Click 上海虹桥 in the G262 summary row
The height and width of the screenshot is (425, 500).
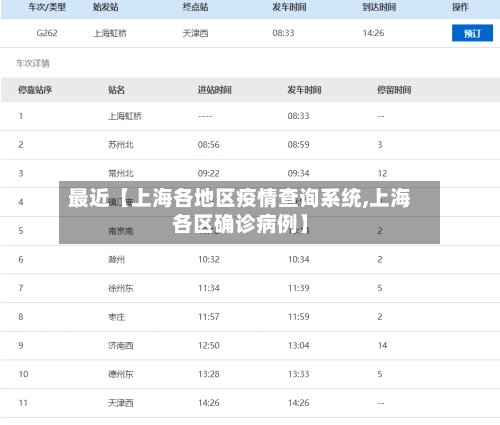[x=110, y=33]
